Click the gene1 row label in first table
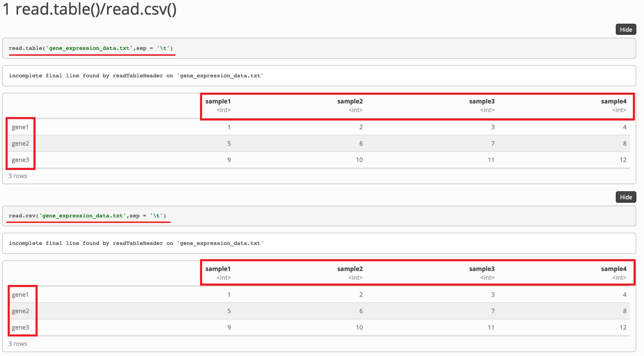 pyautogui.click(x=20, y=127)
